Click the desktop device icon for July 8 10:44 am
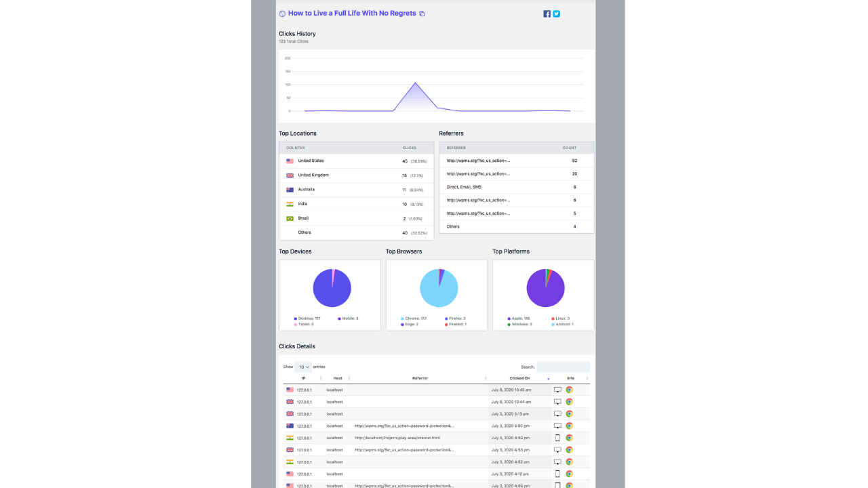The image size is (868, 488). coord(557,402)
